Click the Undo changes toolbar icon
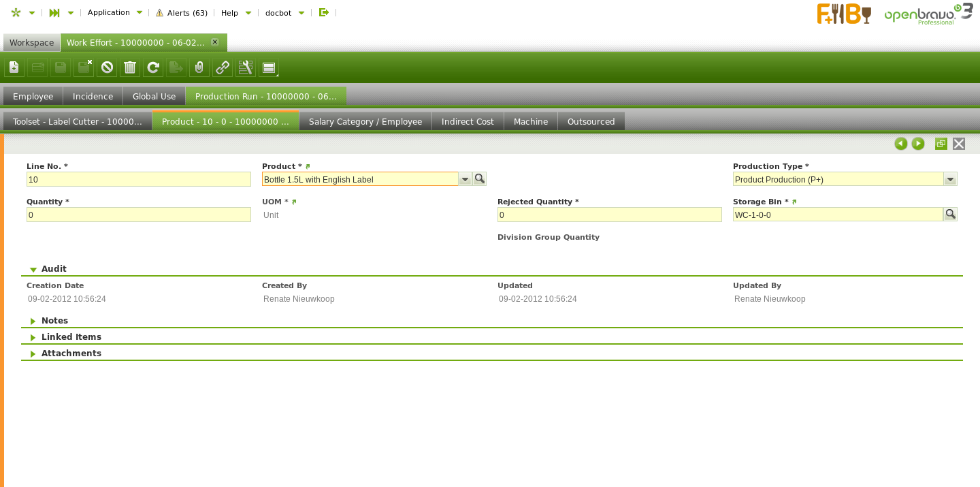 point(107,67)
